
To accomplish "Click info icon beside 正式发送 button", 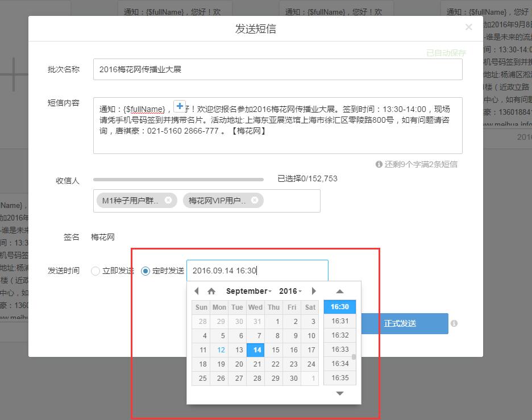I will 454,323.
